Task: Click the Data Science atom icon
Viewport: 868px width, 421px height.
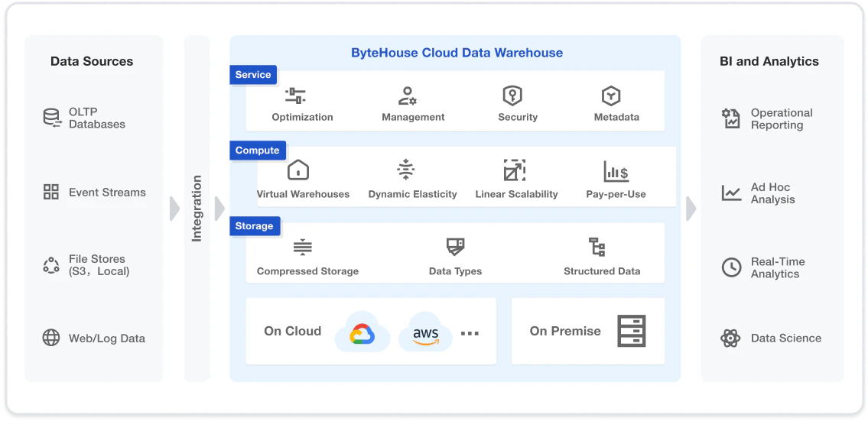Action: point(730,338)
